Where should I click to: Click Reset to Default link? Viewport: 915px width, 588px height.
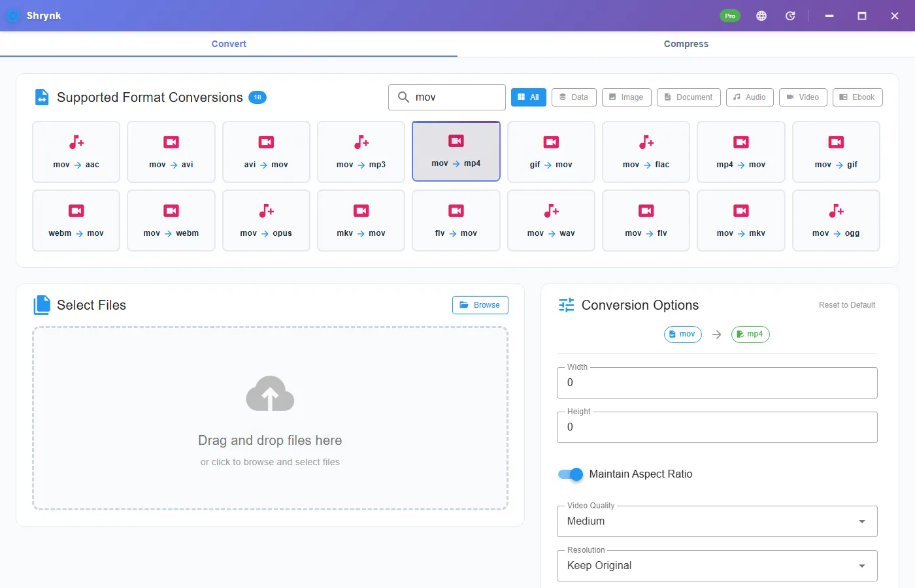(x=847, y=305)
